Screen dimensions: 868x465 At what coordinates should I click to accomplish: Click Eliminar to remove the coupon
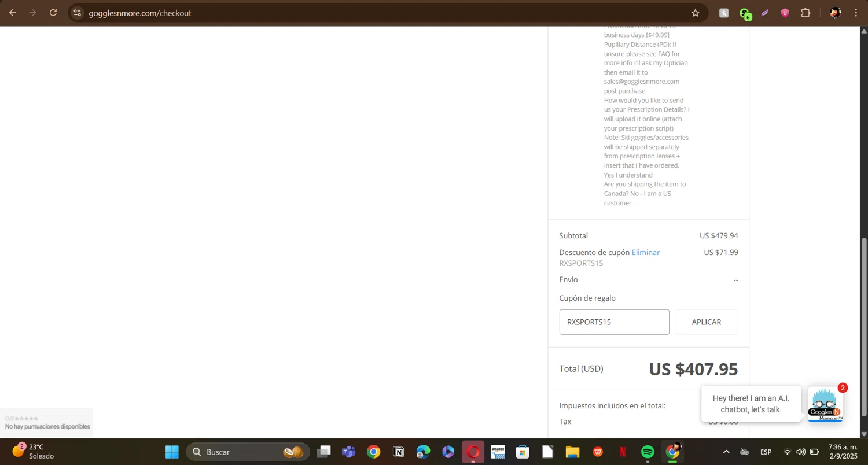pos(645,253)
